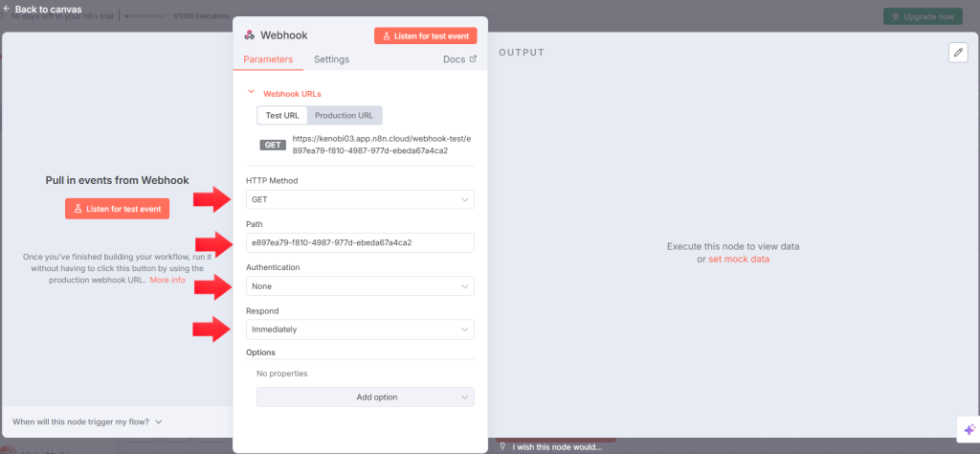Select the Production URL toggle option
Image resolution: width=980 pixels, height=454 pixels.
click(x=344, y=116)
